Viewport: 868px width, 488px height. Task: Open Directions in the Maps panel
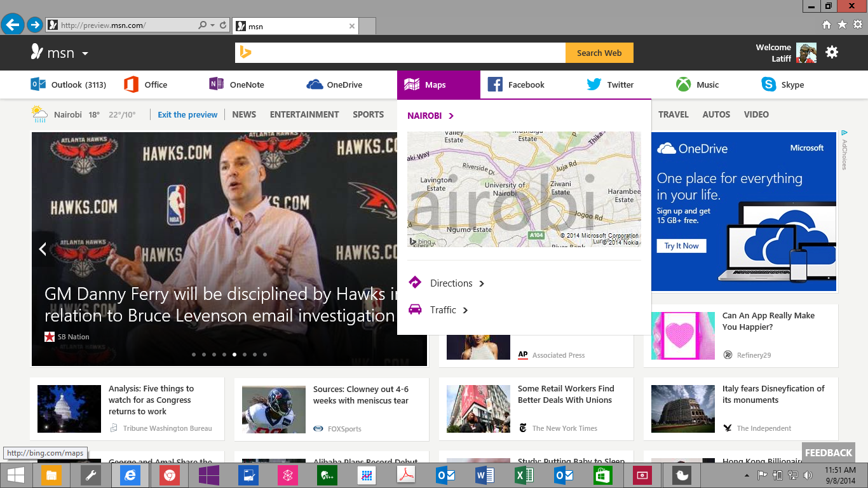click(x=446, y=283)
